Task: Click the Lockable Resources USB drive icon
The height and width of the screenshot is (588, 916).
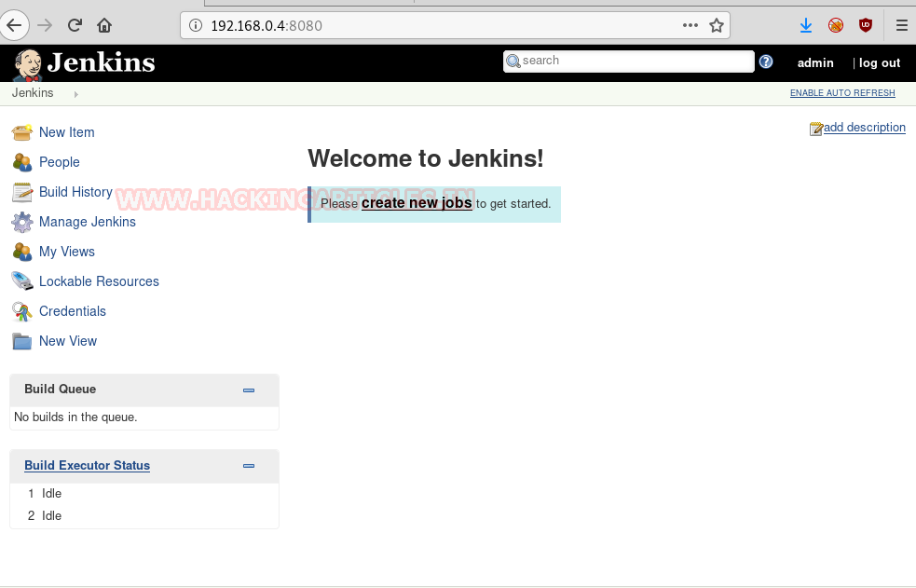Action: coord(22,281)
